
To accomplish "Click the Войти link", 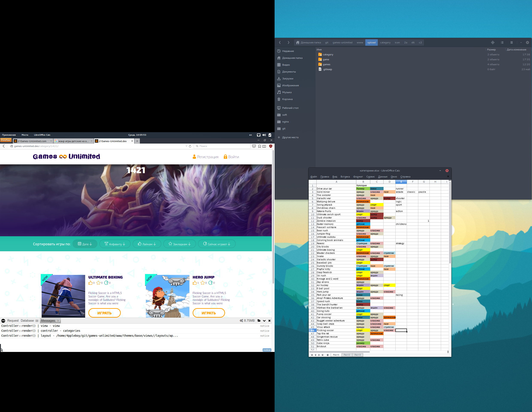I will 231,157.
